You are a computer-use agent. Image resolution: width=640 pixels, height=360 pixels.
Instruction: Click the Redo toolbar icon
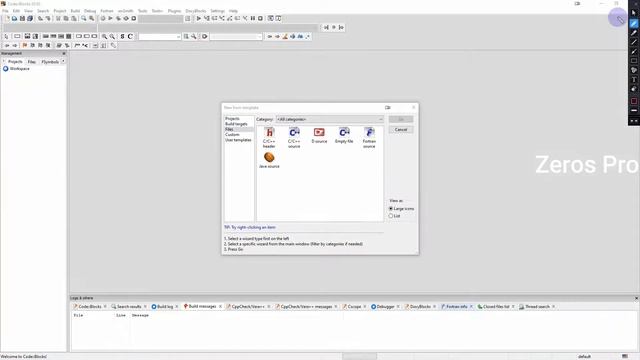click(x=48, y=18)
